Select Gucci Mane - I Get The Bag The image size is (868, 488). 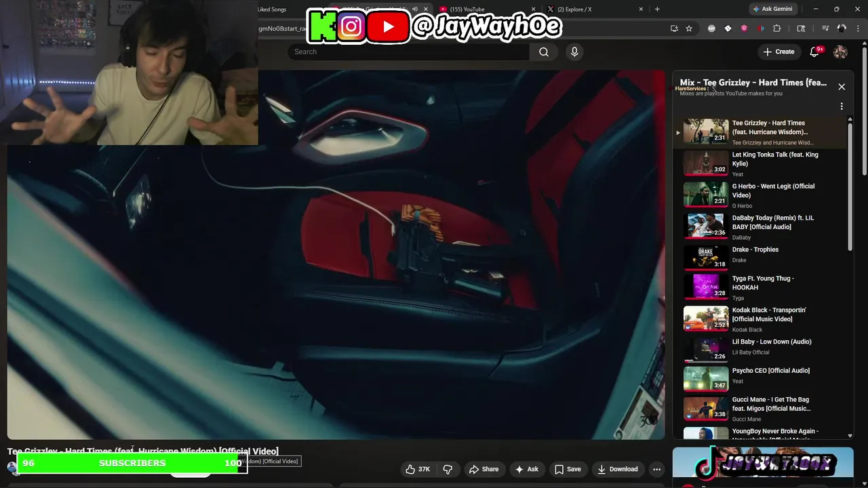[x=759, y=409]
